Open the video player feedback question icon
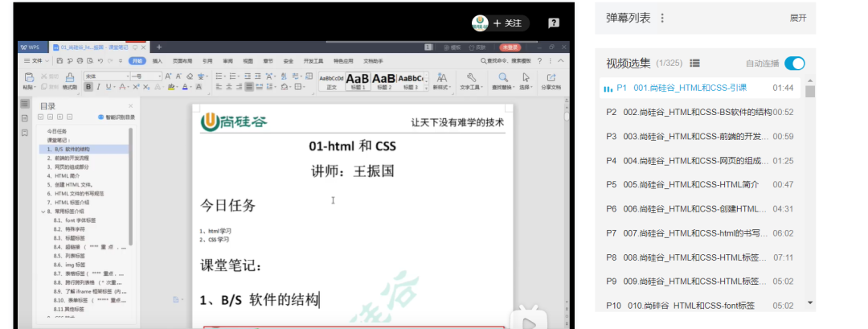 pos(553,23)
